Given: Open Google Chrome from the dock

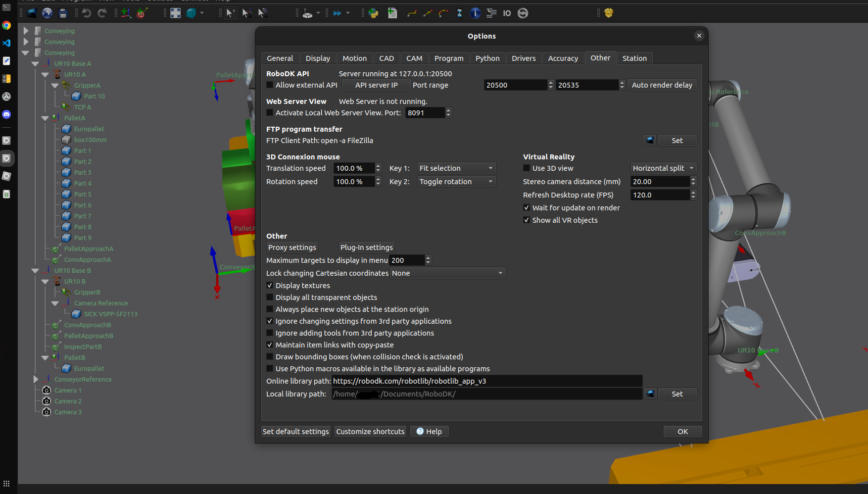Looking at the screenshot, I should (6, 25).
